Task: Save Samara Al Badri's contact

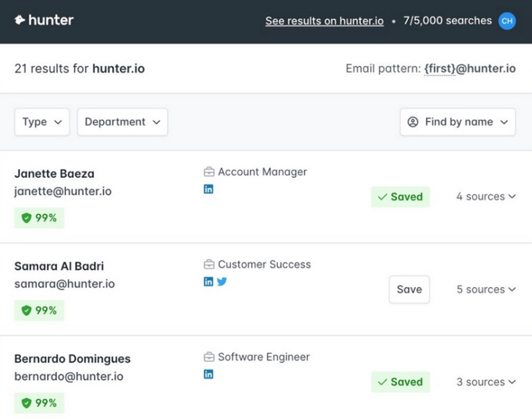Action: 409,290
